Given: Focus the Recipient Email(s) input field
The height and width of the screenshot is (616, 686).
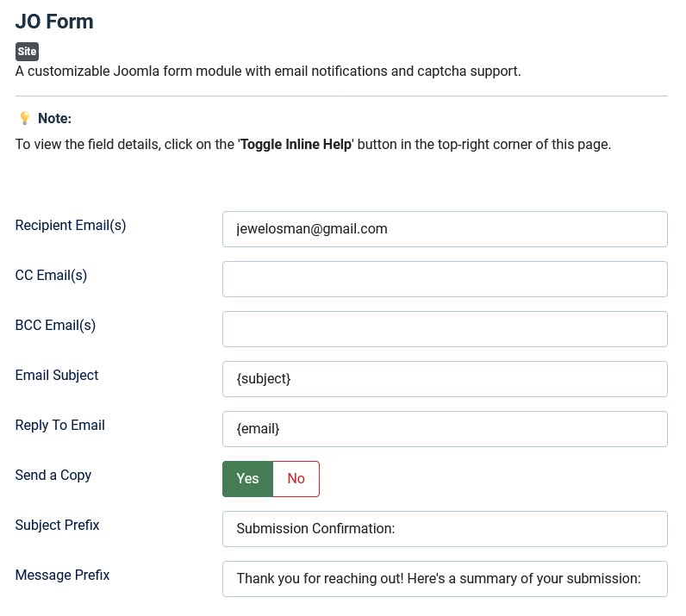Looking at the screenshot, I should (445, 229).
